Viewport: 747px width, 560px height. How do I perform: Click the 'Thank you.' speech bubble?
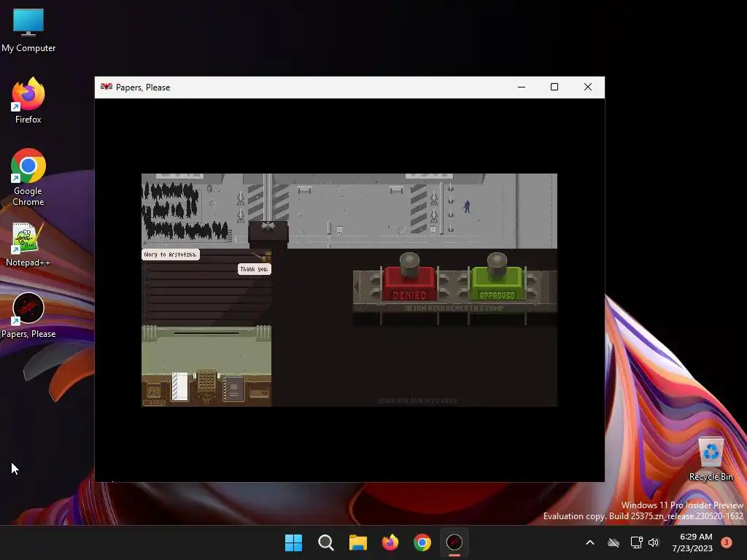(255, 269)
